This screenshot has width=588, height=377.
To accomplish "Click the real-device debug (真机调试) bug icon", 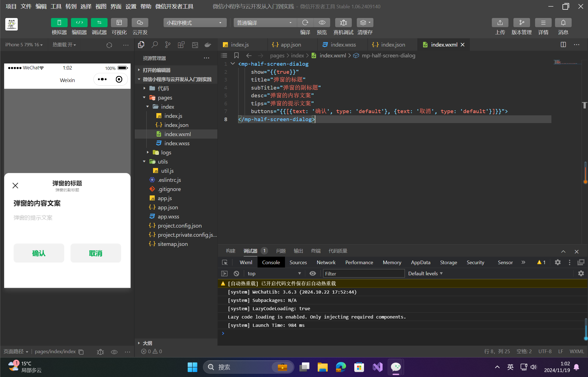I will [343, 23].
